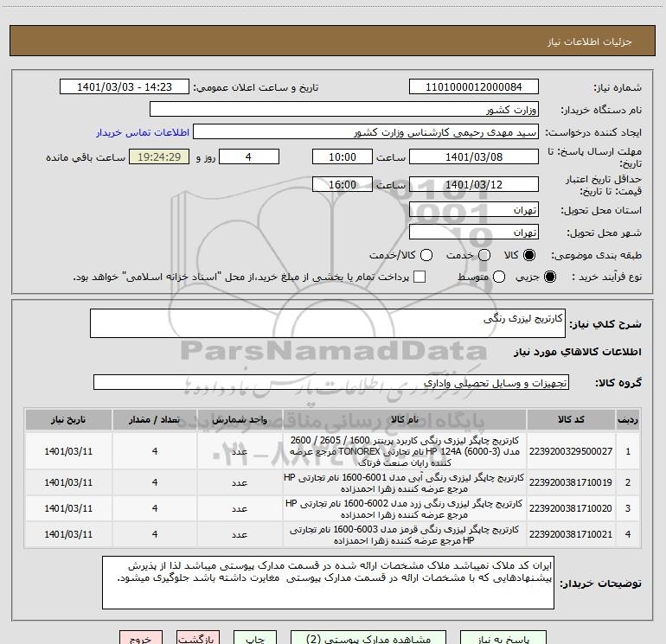The width and height of the screenshot is (666, 644).
Task: Click the yellow cartridge 1600-6002 name cell
Action: click(x=405, y=508)
